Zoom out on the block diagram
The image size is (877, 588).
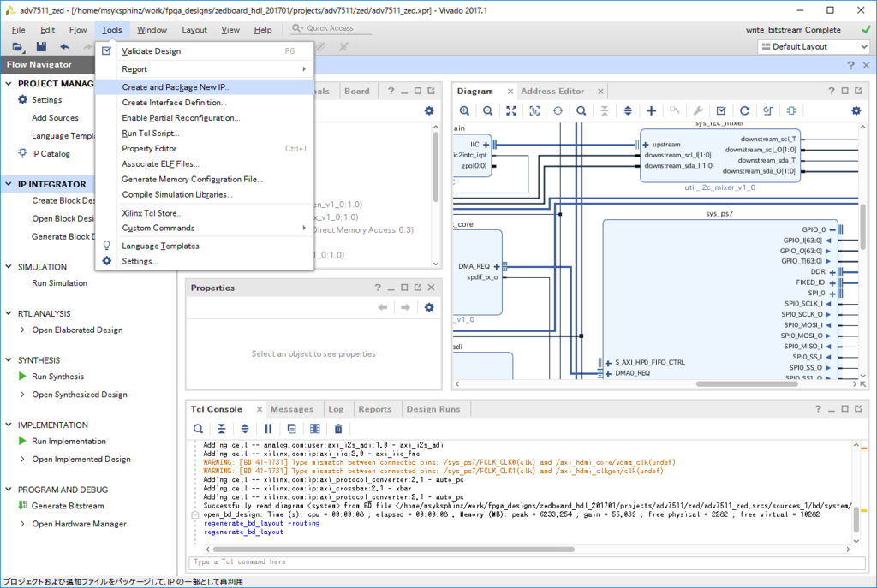point(487,110)
